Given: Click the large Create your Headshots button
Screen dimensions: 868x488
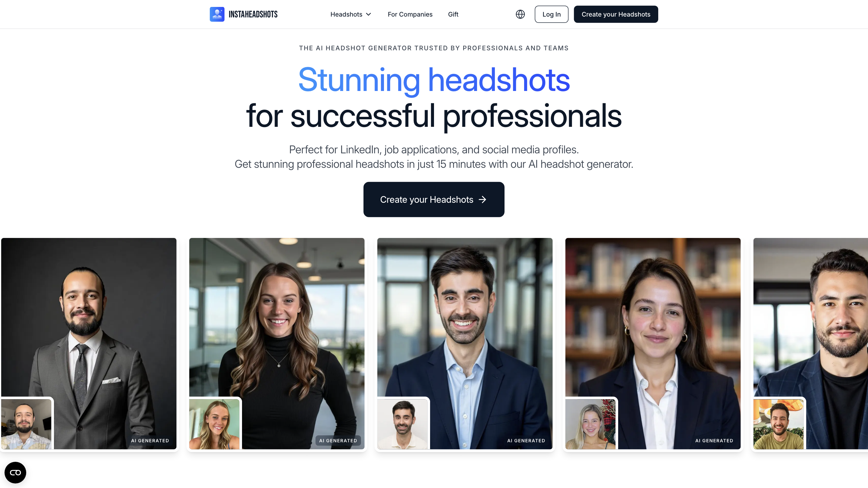Looking at the screenshot, I should (x=434, y=199).
